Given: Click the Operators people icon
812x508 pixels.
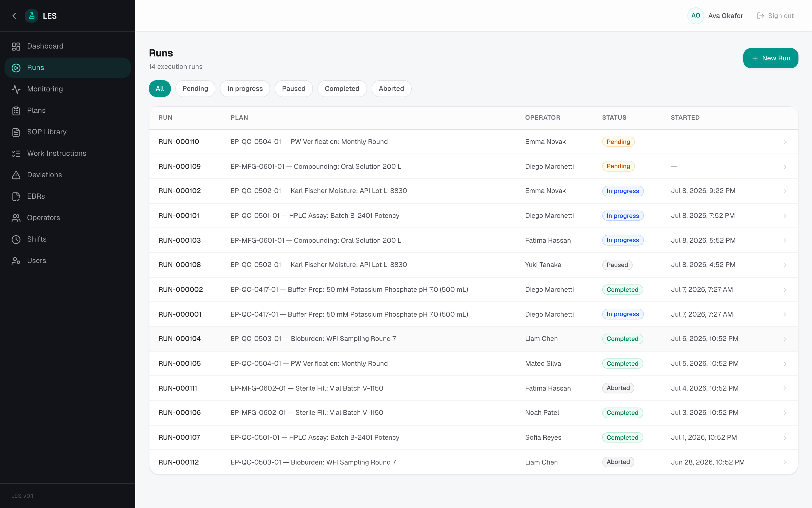Looking at the screenshot, I should (x=16, y=218).
